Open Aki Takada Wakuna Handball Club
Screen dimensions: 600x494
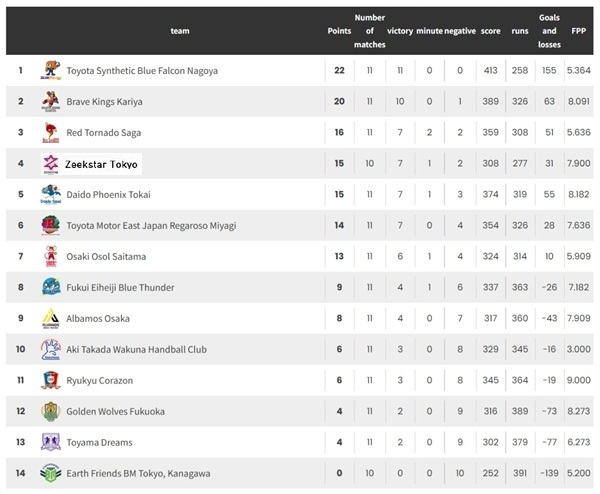click(x=136, y=350)
